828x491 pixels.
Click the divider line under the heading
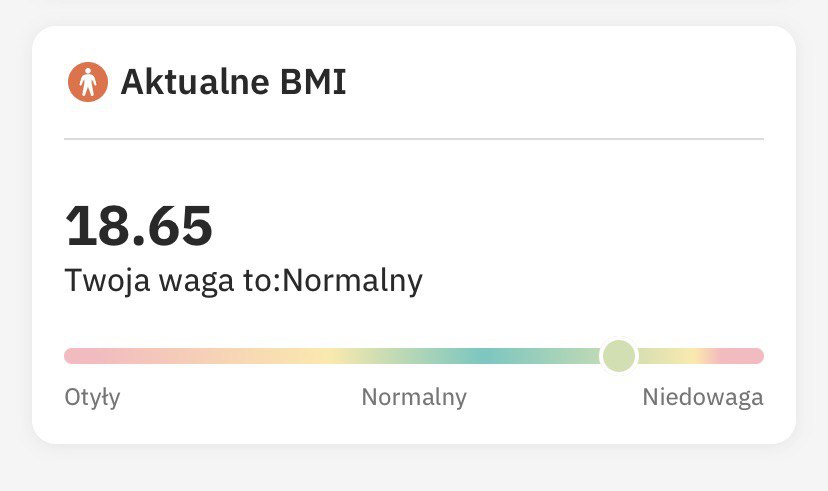414,139
